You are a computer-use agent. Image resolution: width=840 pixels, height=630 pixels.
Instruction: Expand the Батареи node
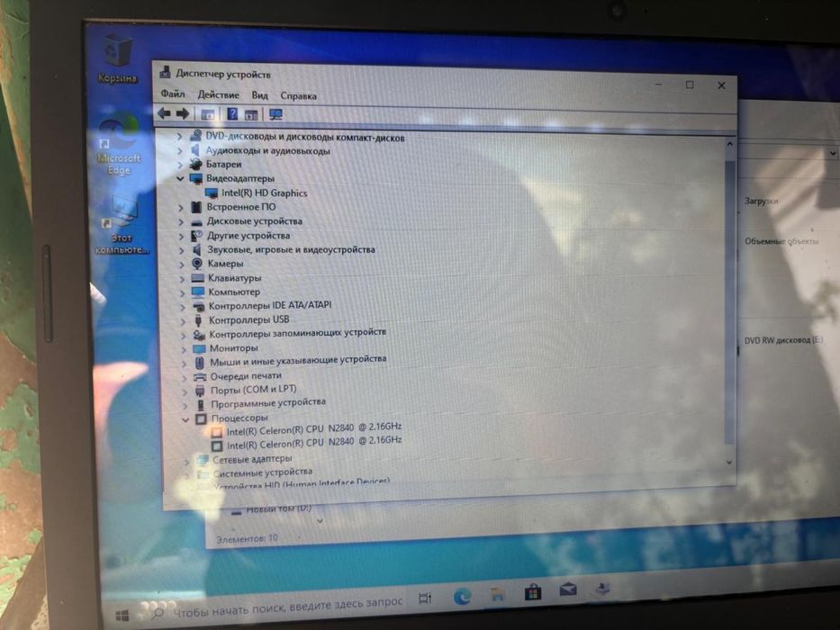click(x=180, y=165)
